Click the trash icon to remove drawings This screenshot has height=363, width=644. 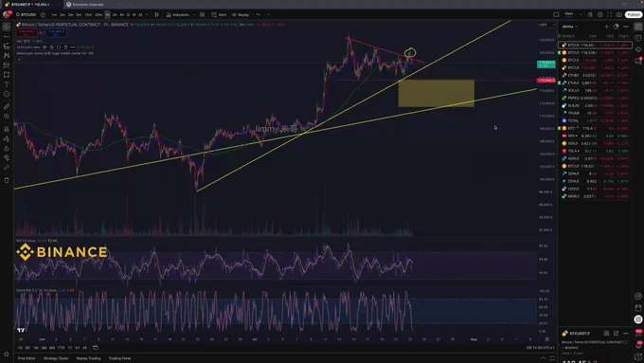pyautogui.click(x=7, y=180)
